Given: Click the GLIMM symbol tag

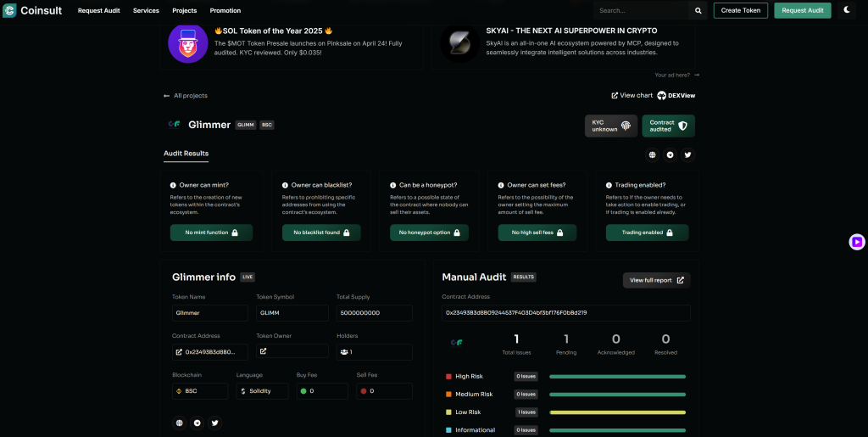Looking at the screenshot, I should coord(246,126).
